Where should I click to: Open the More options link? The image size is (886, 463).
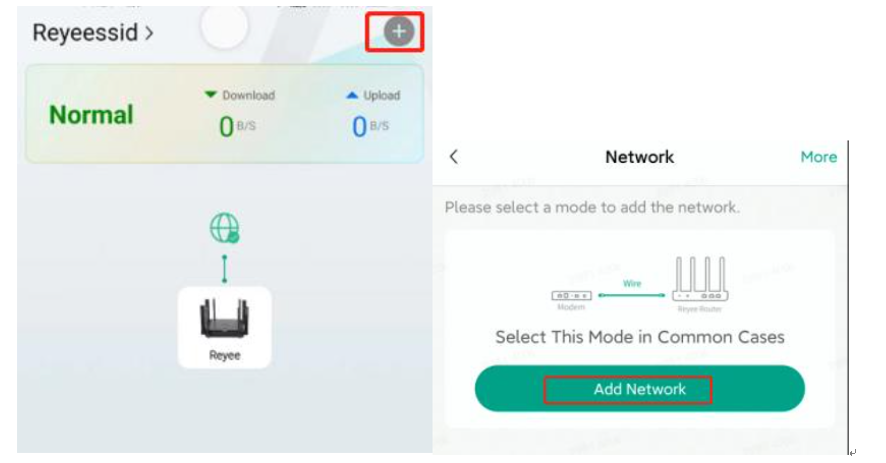pos(818,157)
